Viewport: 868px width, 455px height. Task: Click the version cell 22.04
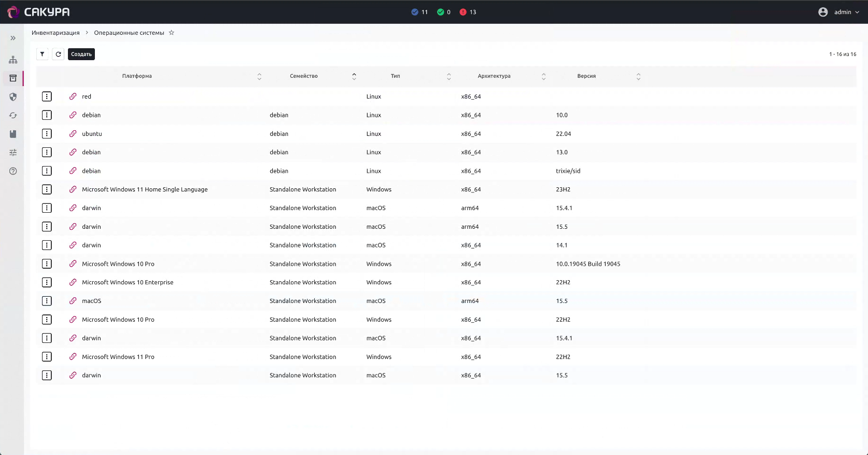564,134
